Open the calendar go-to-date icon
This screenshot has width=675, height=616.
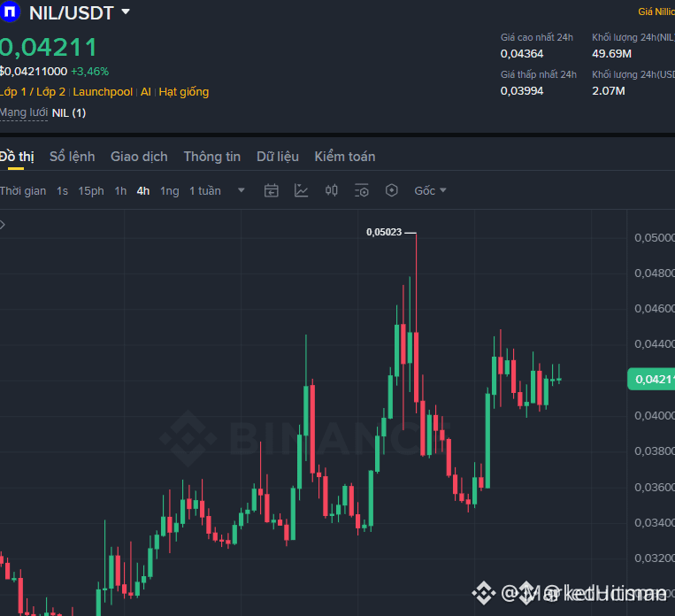click(272, 190)
